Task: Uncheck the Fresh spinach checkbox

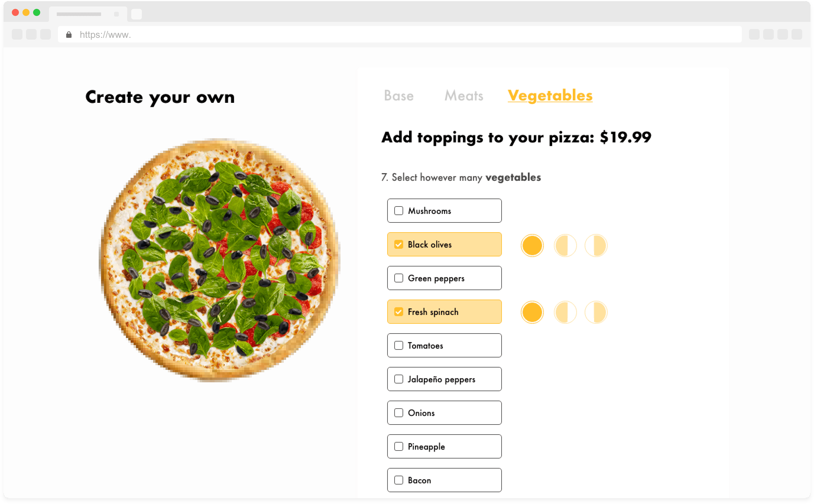Action: [399, 312]
